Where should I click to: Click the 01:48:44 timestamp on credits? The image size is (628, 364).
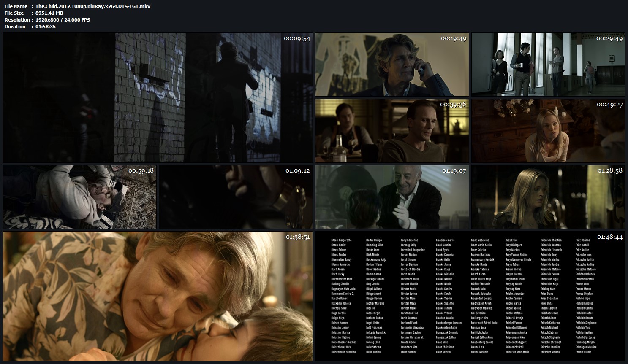coord(609,237)
